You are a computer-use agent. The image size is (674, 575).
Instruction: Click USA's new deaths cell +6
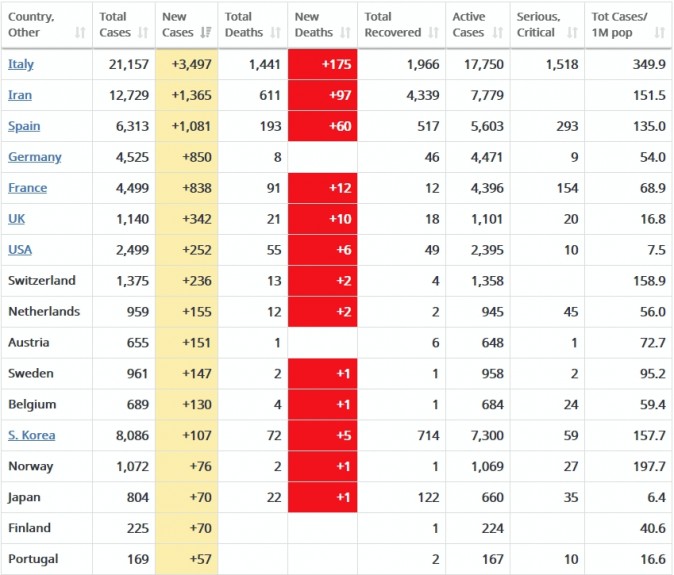[322, 250]
